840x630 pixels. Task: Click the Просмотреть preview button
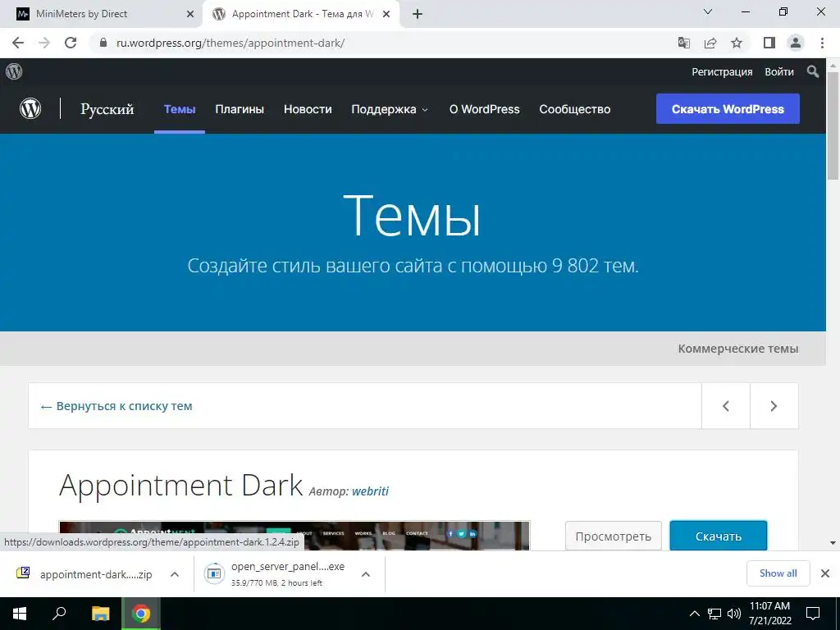click(x=613, y=536)
